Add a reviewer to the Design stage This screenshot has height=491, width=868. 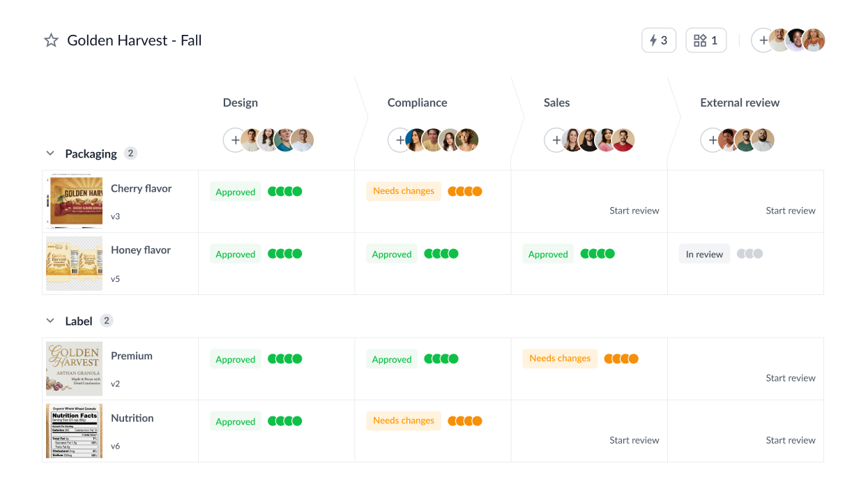235,140
